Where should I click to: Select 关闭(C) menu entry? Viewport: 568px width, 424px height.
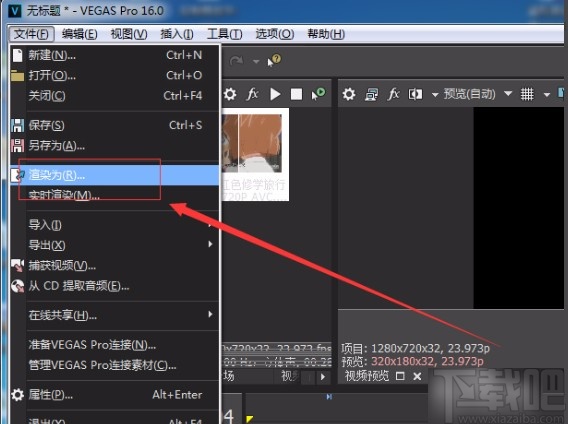(114, 96)
